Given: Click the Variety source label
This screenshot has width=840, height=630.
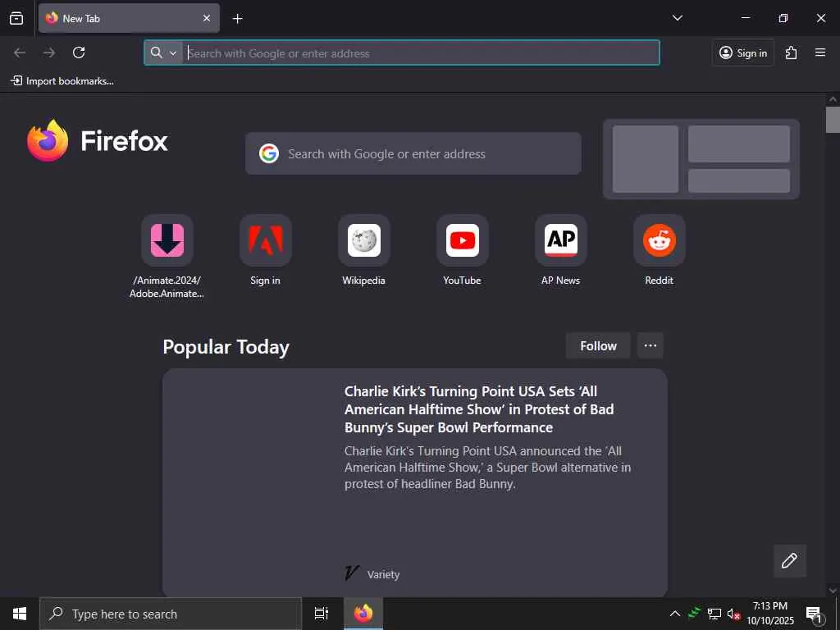Looking at the screenshot, I should click(x=384, y=574).
